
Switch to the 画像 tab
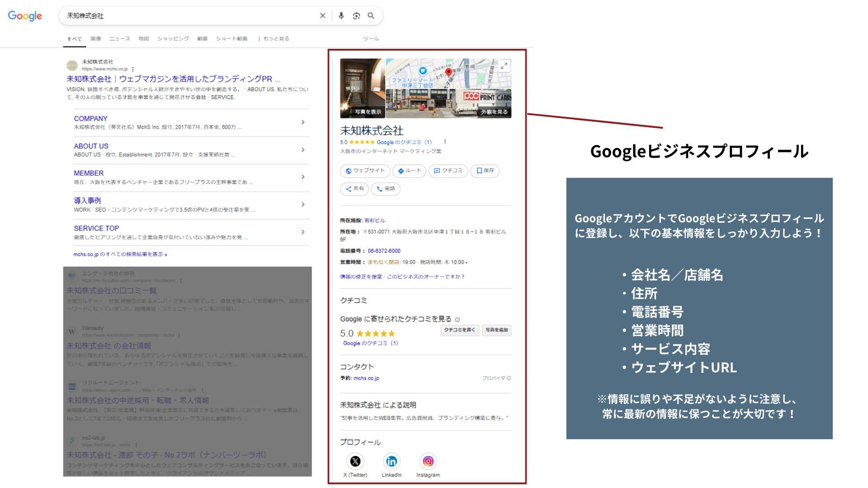pyautogui.click(x=95, y=39)
